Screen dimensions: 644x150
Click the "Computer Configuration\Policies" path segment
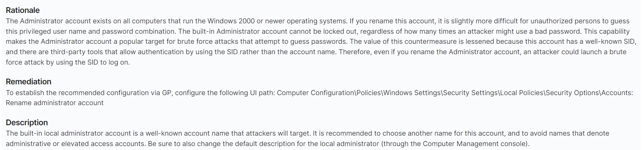[x=329, y=93]
